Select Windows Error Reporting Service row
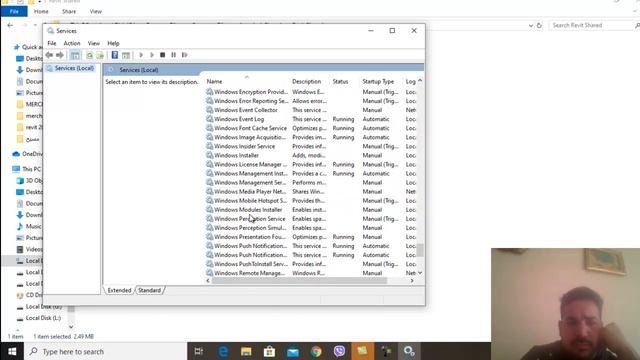This screenshot has height=360, width=640. click(x=311, y=101)
